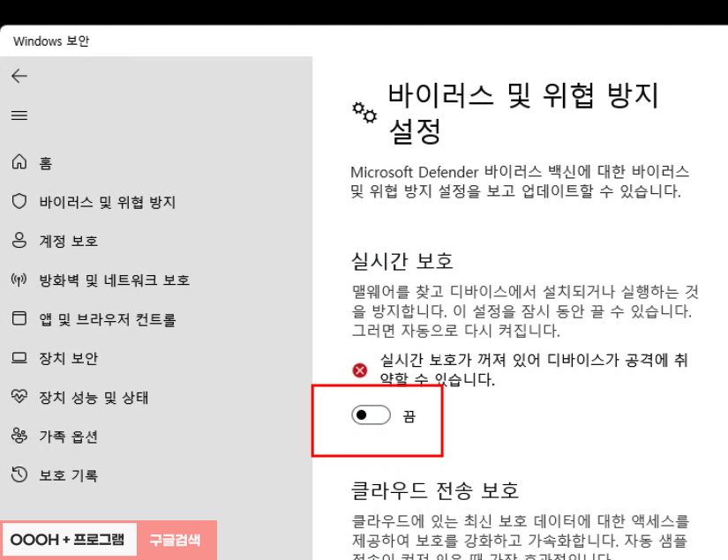The height and width of the screenshot is (560, 728).
Task: Click the Windows 보안 window title
Action: (x=51, y=41)
